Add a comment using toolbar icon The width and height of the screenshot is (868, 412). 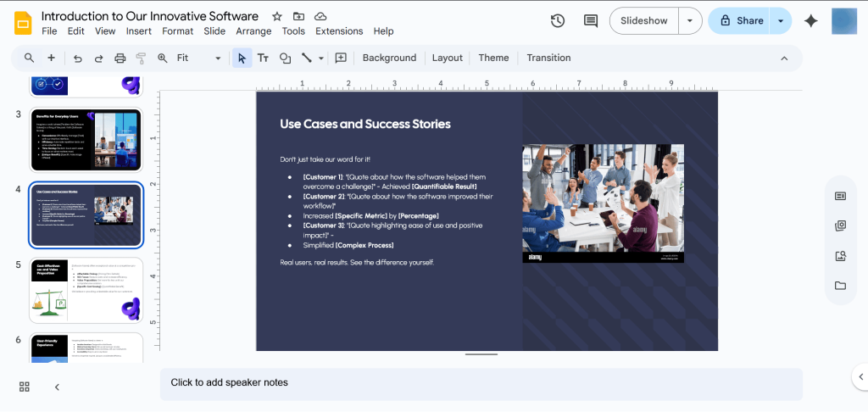coord(341,58)
